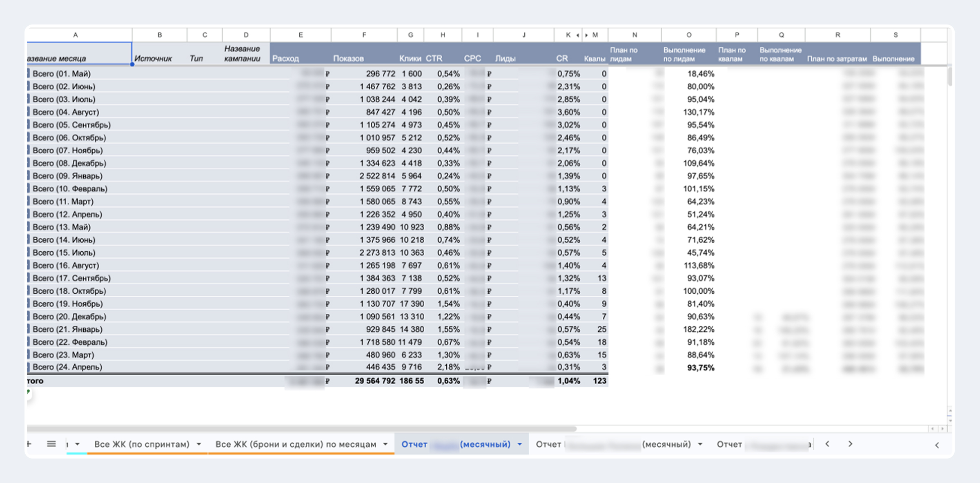Open the all sheets list menu

pyautogui.click(x=51, y=444)
